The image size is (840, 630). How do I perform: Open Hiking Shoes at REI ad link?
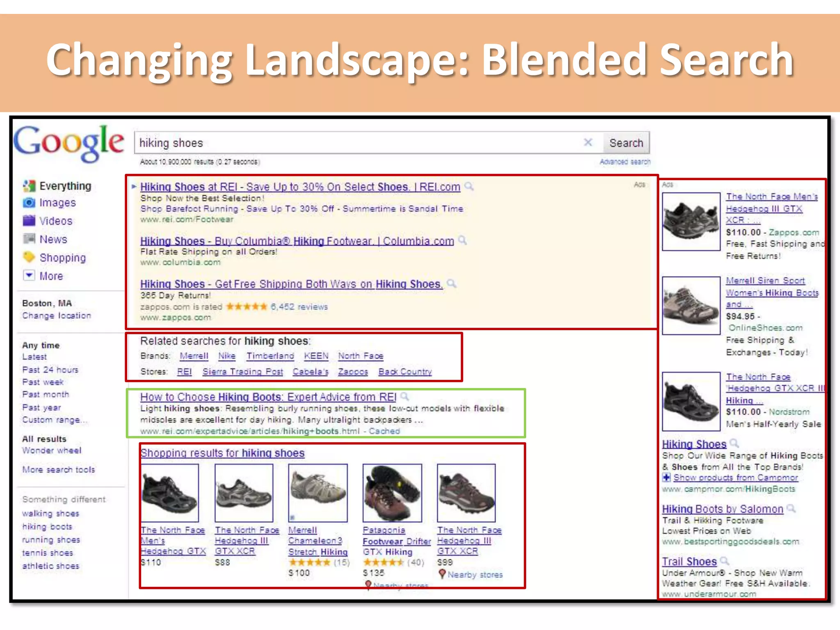click(300, 187)
